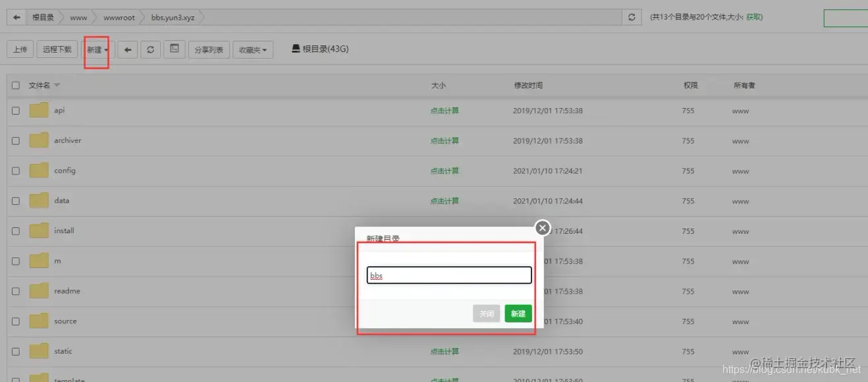Click 点击计算 for the archiver folder
The height and width of the screenshot is (382, 868).
[x=445, y=141]
